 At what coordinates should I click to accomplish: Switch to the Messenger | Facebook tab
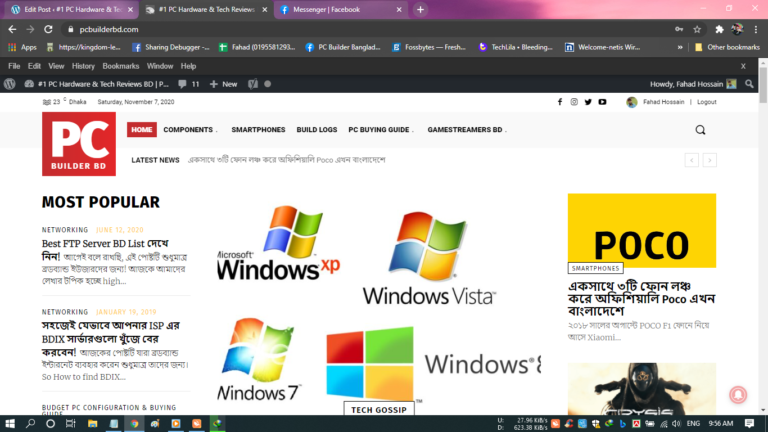click(x=340, y=9)
